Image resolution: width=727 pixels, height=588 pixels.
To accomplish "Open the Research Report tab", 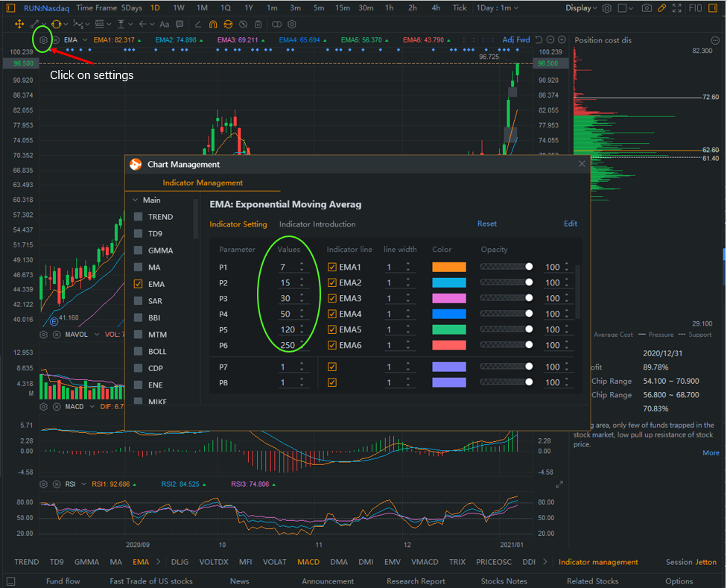I will coord(415,581).
